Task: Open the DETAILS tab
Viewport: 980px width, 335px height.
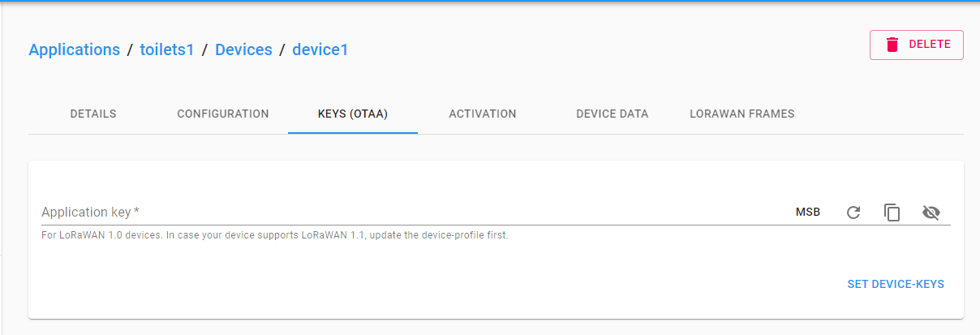Action: (x=93, y=114)
